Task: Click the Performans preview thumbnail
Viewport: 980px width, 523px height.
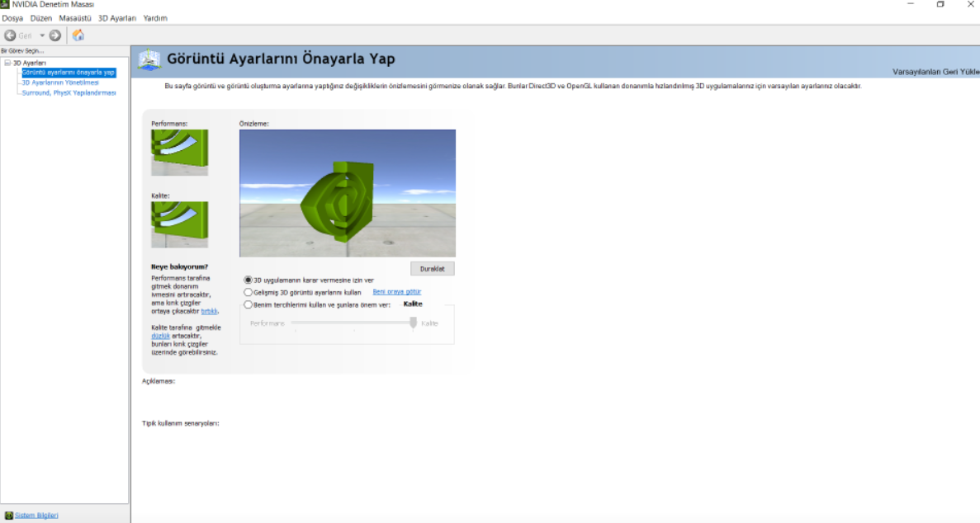Action: click(179, 153)
